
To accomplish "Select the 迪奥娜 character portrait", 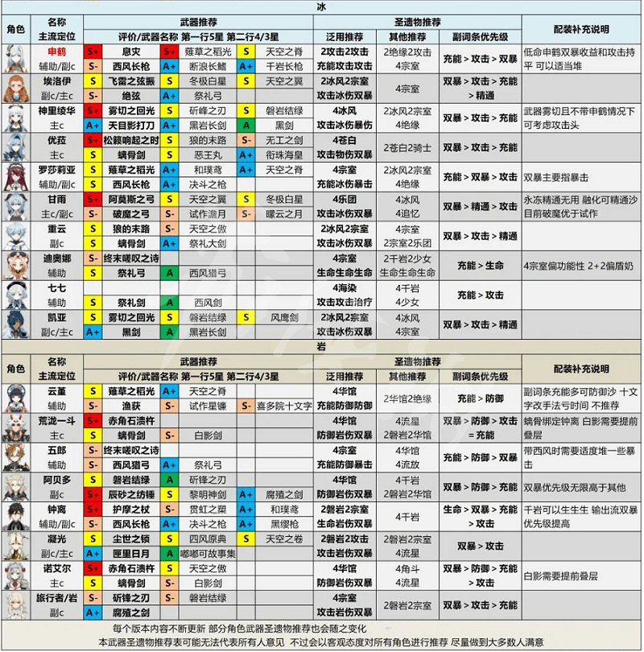I will pos(16,266).
